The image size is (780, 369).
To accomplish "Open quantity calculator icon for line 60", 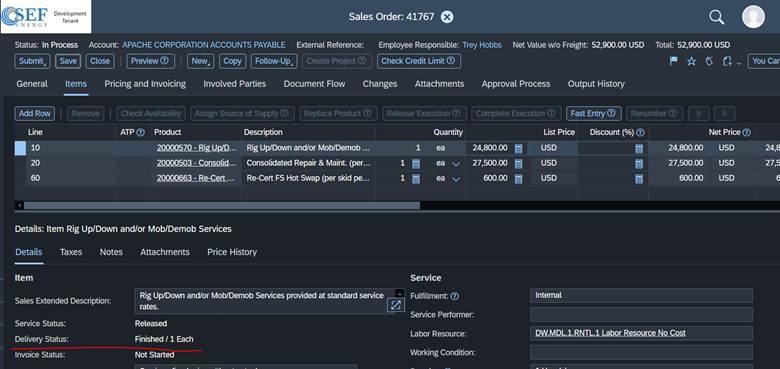I will coord(416,179).
